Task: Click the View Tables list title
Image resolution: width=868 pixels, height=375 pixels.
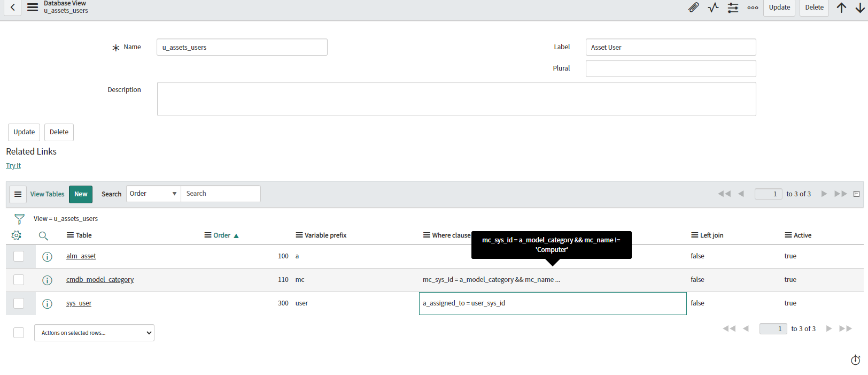Action: (47, 194)
